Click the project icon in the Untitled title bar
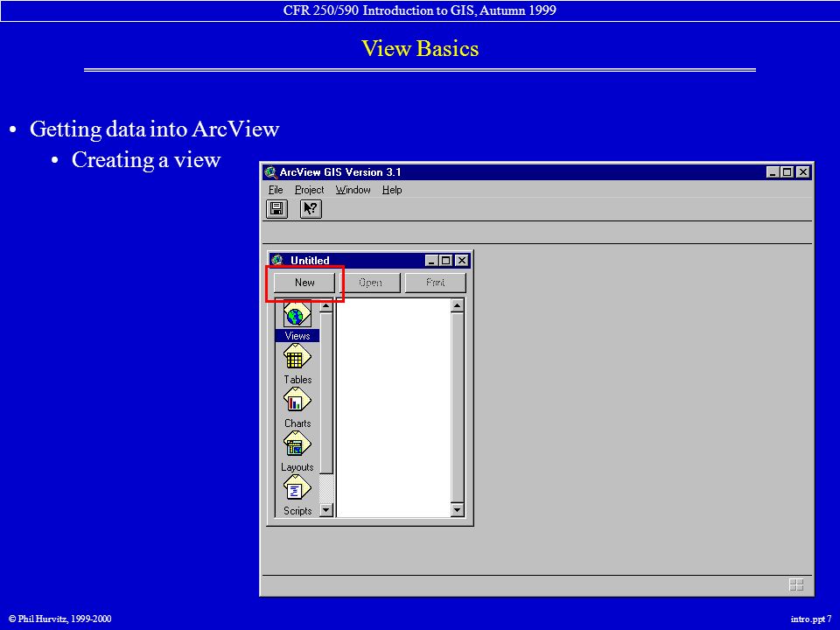This screenshot has height=630, width=840. (x=277, y=261)
